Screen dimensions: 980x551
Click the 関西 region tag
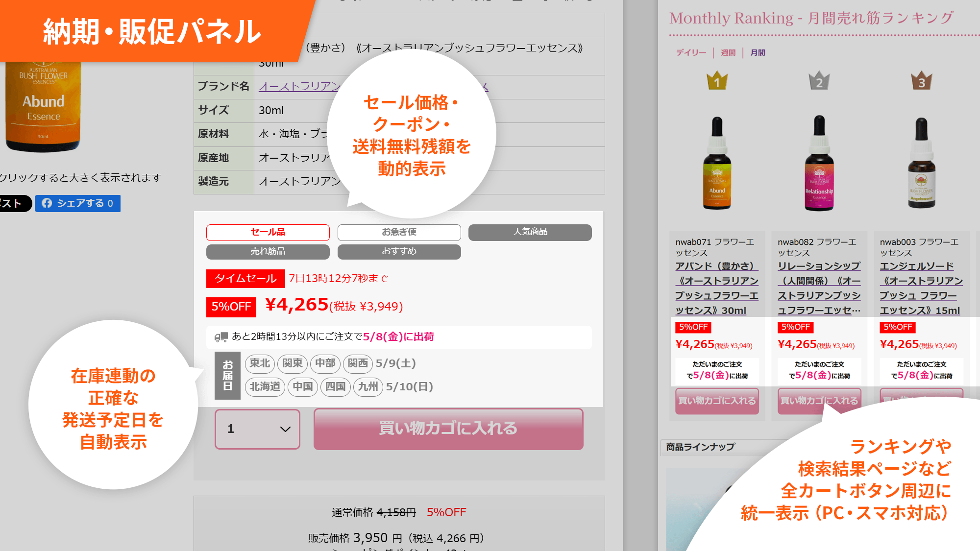(358, 363)
